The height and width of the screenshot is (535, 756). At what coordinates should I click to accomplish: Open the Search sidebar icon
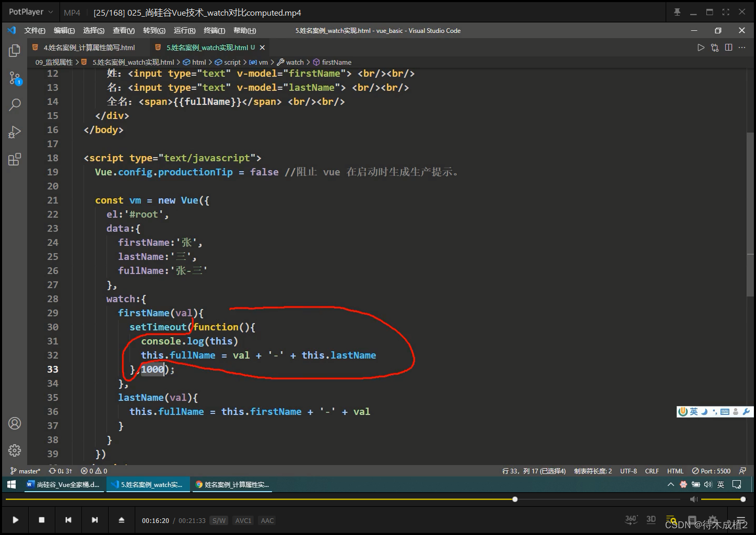tap(15, 105)
